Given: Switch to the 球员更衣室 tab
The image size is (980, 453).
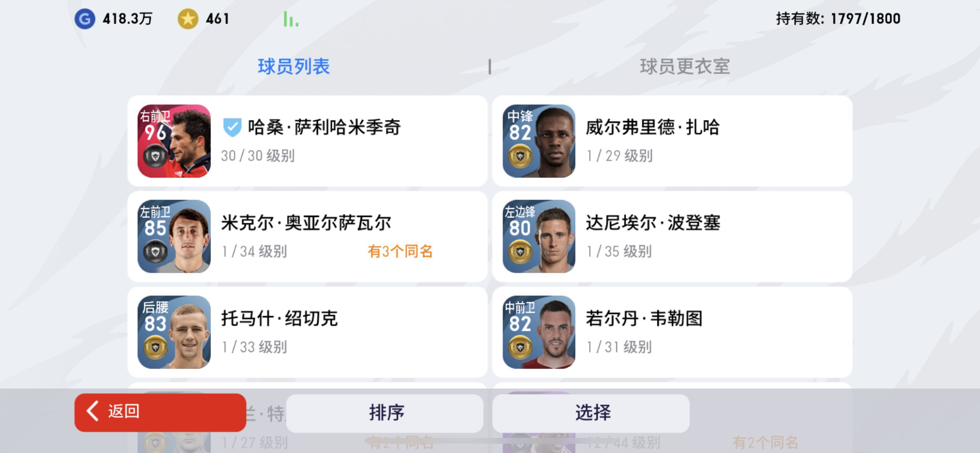Looking at the screenshot, I should point(685,67).
